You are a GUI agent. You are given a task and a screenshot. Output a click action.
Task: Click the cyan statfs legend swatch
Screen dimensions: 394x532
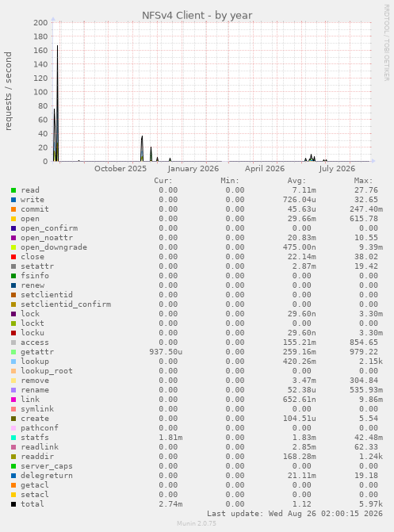point(13,438)
